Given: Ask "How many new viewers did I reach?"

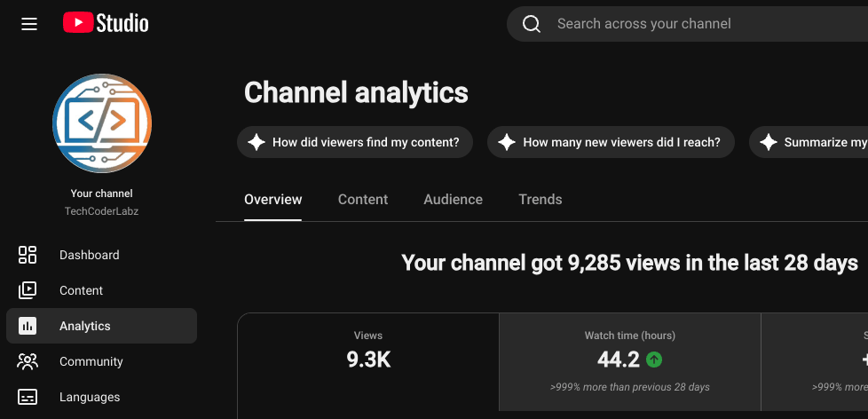Looking at the screenshot, I should click(x=611, y=142).
